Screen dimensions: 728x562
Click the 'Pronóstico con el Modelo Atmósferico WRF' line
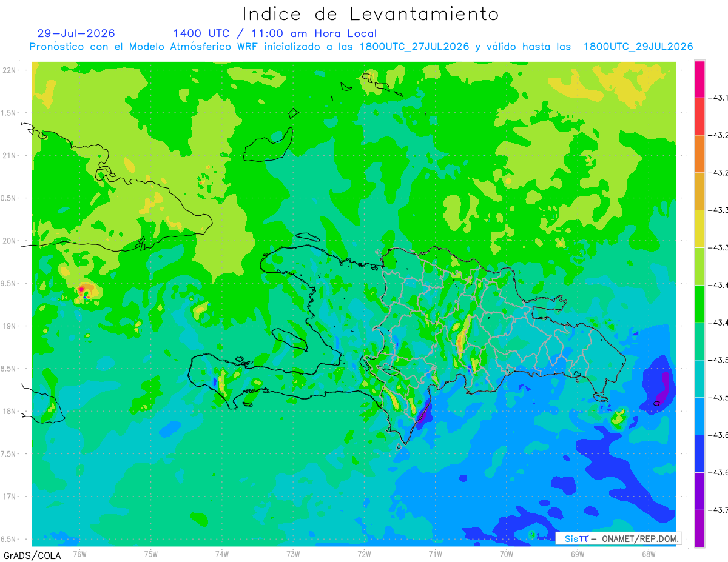tap(362, 47)
